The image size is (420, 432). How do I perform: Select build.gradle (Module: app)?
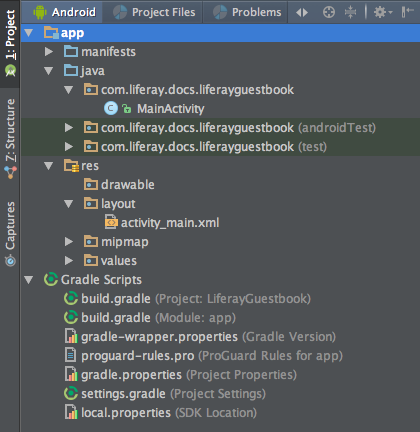tap(159, 318)
